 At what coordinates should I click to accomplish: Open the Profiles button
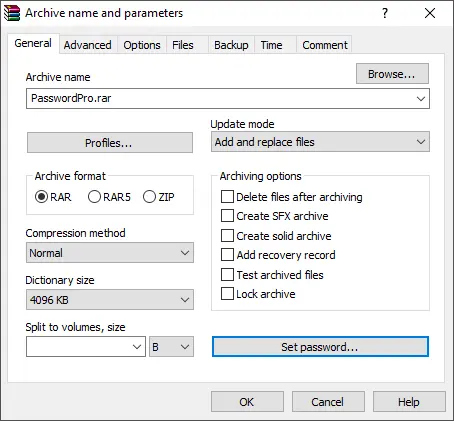pyautogui.click(x=110, y=143)
